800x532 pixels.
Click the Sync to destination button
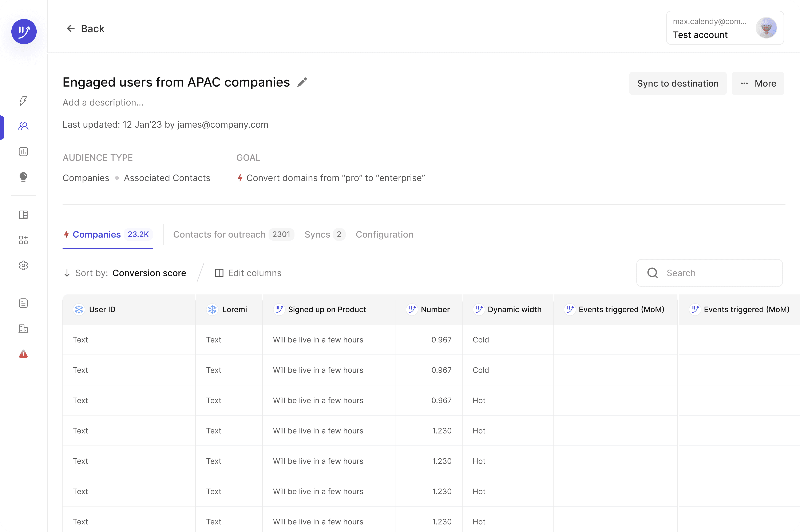pyautogui.click(x=678, y=83)
